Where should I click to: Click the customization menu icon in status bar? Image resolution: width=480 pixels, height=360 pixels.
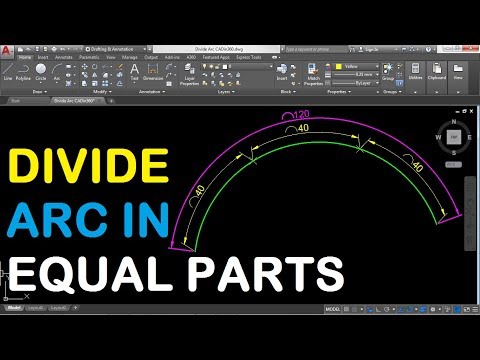475,309
